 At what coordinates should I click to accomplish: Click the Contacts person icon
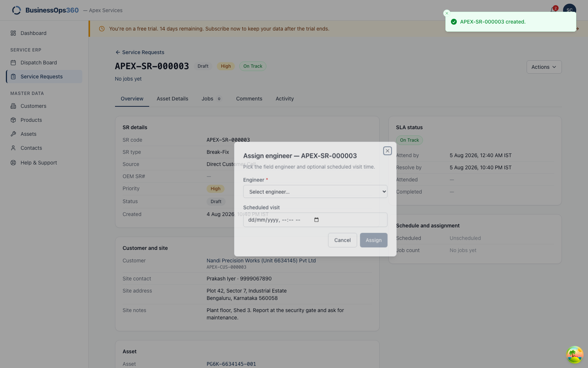pyautogui.click(x=13, y=148)
